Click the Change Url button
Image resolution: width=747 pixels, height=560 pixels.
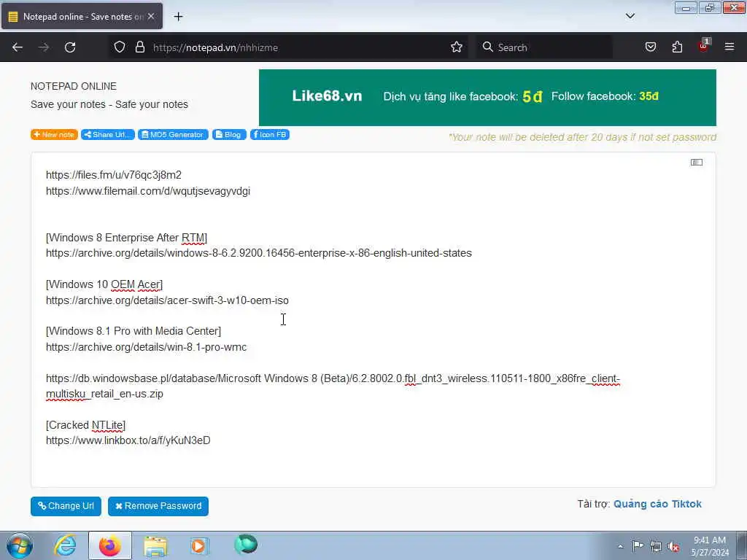point(66,506)
